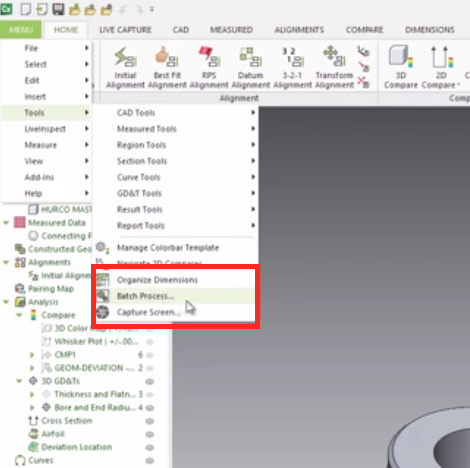The width and height of the screenshot is (470, 468).
Task: Click the undo arrow in quick toolbar
Action: click(x=123, y=9)
